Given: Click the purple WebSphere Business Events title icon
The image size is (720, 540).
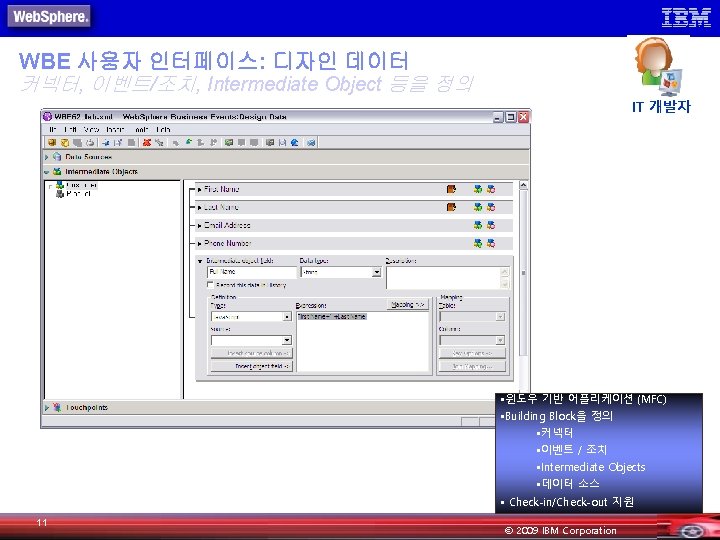Looking at the screenshot, I should coord(47,117).
